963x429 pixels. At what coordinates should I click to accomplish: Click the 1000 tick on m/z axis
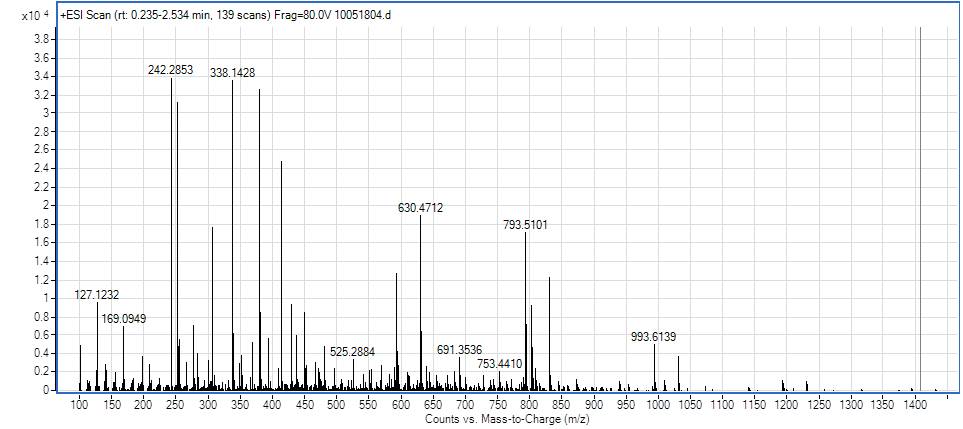[658, 404]
